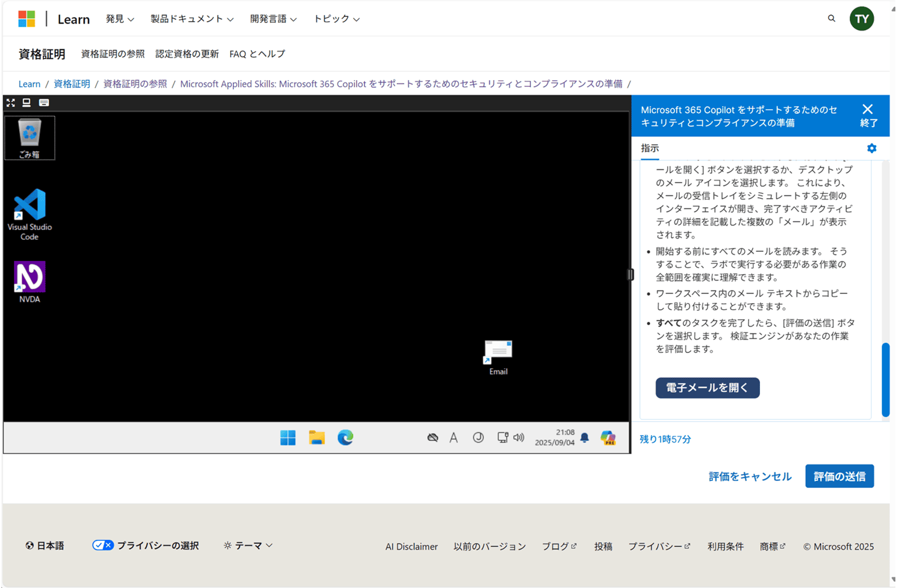This screenshot has height=588, width=904.
Task: Expand the トピック dropdown menu
Action: click(336, 19)
